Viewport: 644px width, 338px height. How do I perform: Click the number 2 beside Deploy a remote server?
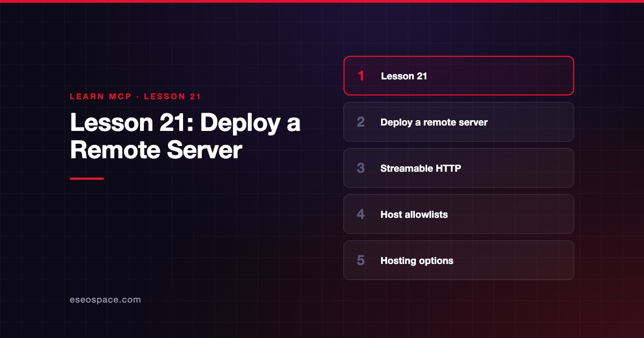pos(361,122)
